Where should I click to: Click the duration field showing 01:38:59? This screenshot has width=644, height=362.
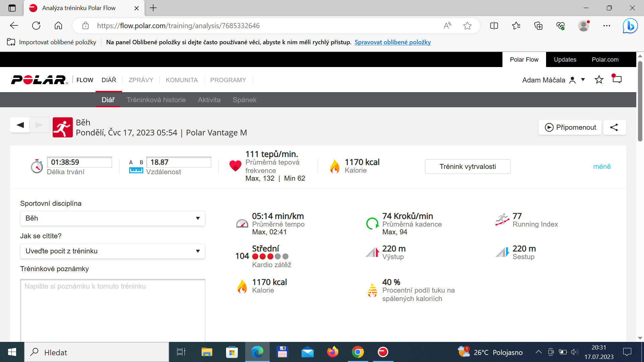coord(79,162)
